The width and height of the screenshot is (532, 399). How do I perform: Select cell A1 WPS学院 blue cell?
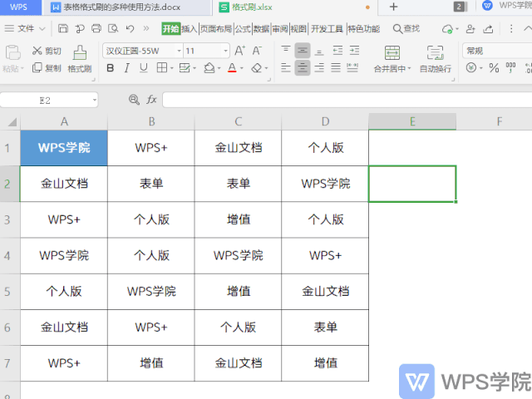[x=64, y=148]
